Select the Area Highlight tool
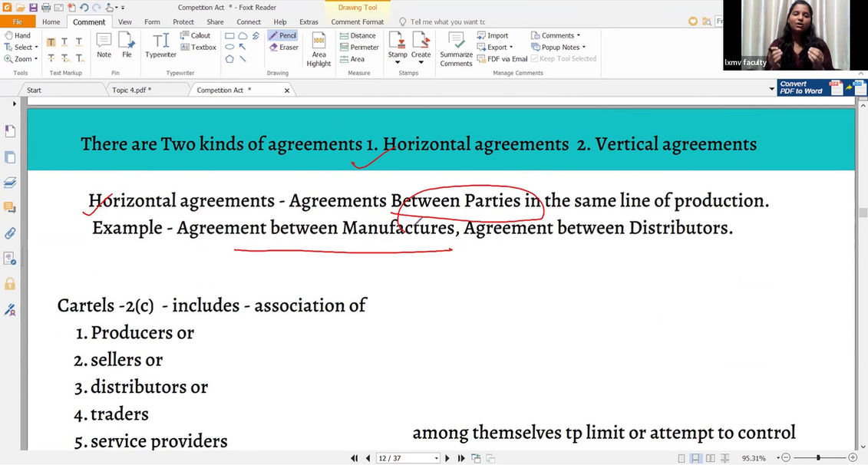Screen dimensions: 868x465 click(318, 49)
